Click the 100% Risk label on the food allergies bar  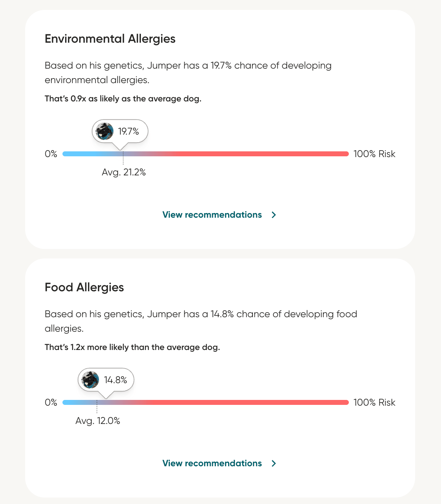tap(374, 402)
